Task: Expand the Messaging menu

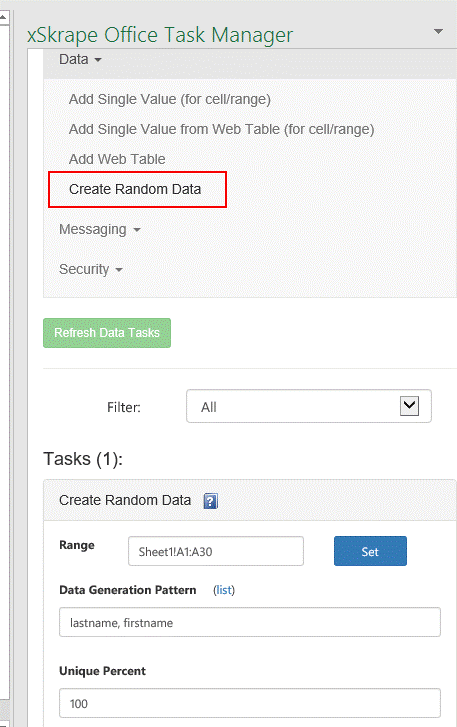Action: 100,230
